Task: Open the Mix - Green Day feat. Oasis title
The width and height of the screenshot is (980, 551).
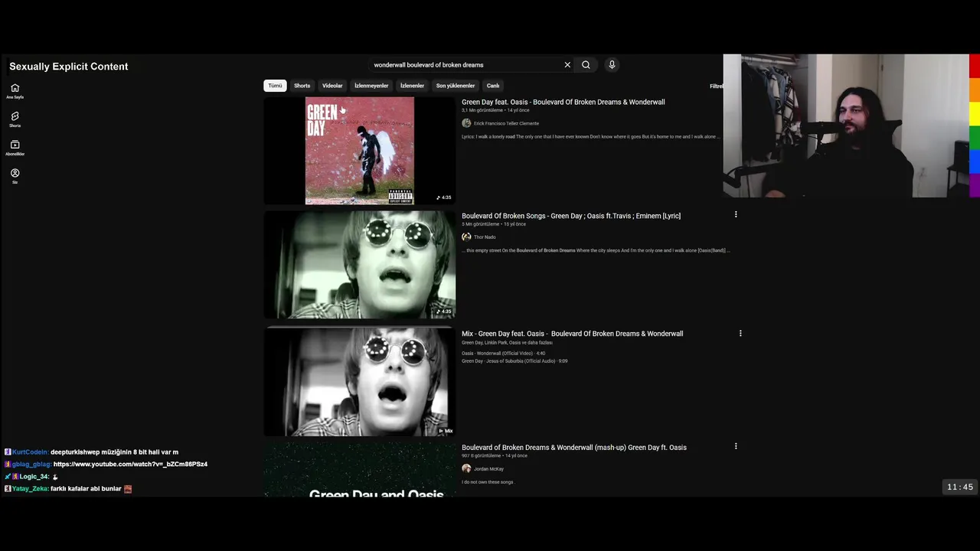Action: [x=572, y=334]
